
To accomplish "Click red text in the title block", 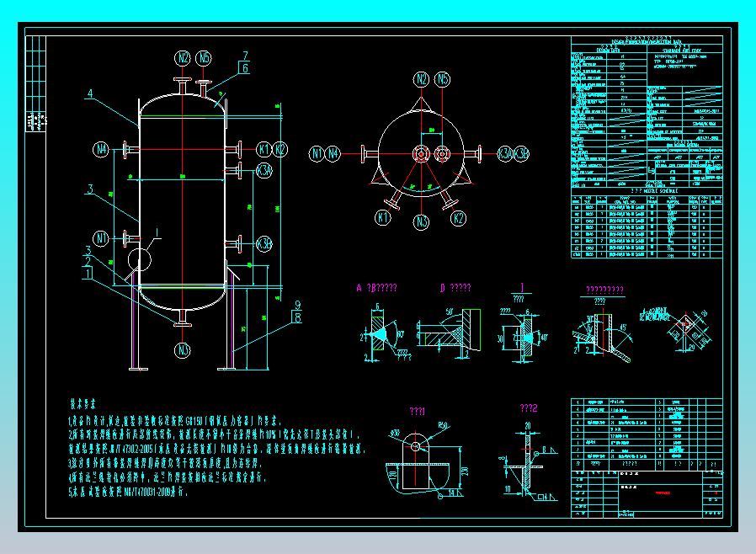I will [663, 493].
